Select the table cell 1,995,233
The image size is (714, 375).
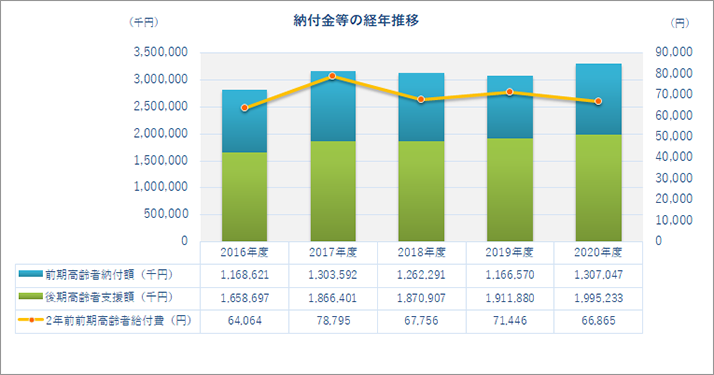[598, 299]
